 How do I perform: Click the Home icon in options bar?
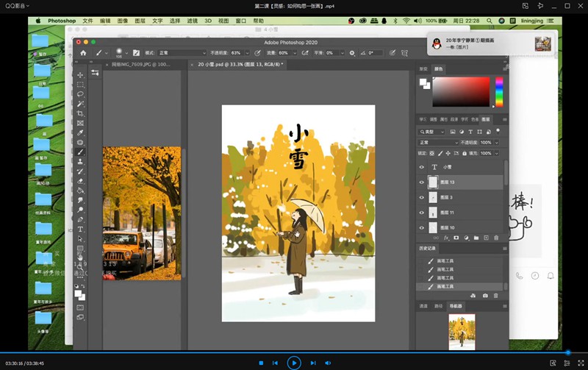click(x=83, y=53)
